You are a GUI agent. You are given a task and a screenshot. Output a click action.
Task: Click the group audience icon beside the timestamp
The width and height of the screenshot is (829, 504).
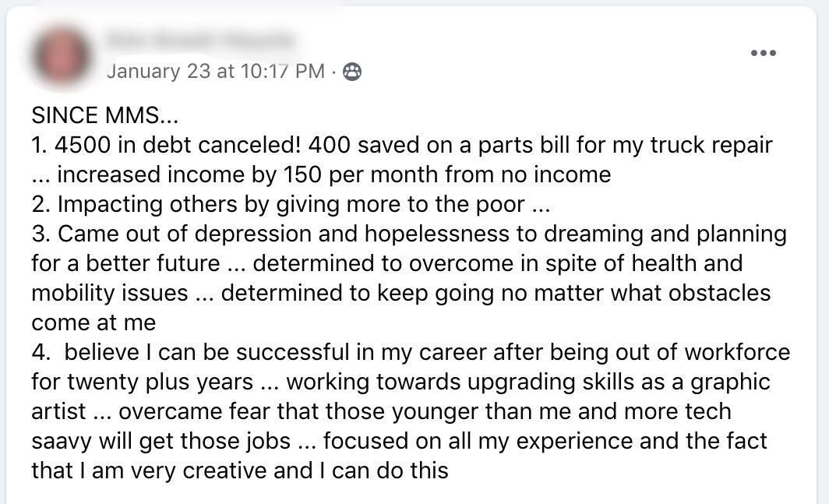(352, 72)
